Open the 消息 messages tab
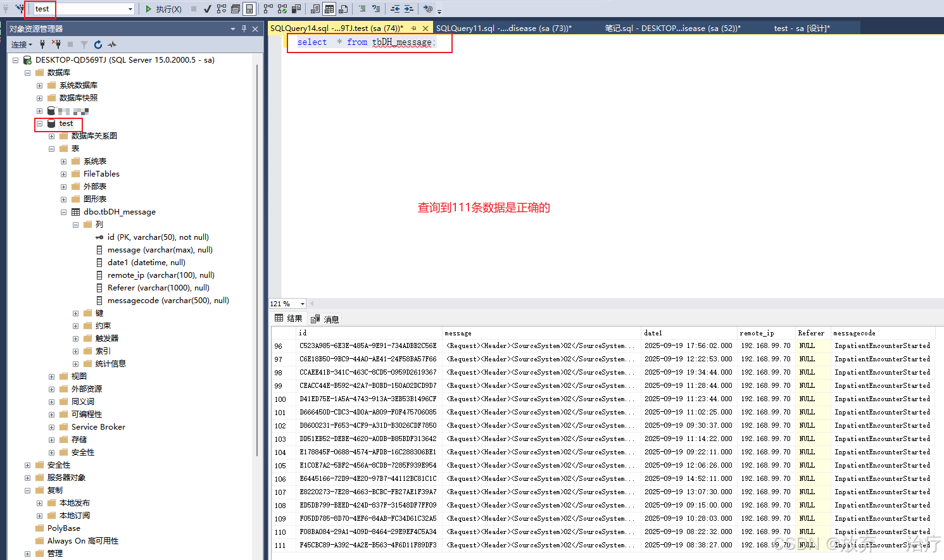The height and width of the screenshot is (560, 944). (324, 318)
